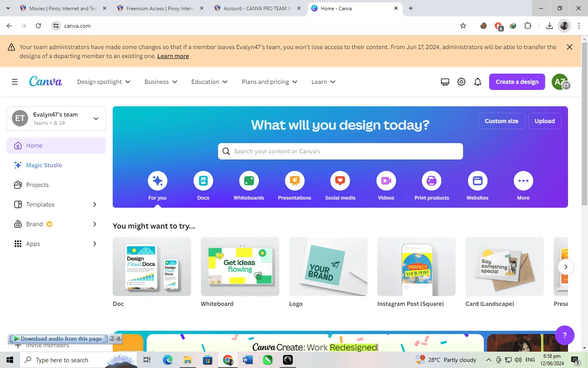Screen dimensions: 588x368
Task: Open the browser extensions puzzle icon
Action: click(x=528, y=26)
